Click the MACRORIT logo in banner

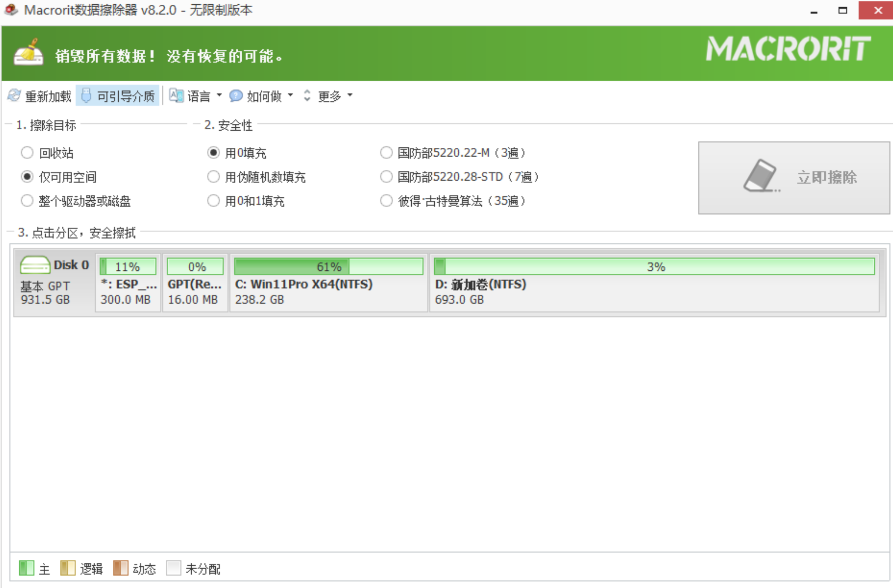click(x=788, y=49)
